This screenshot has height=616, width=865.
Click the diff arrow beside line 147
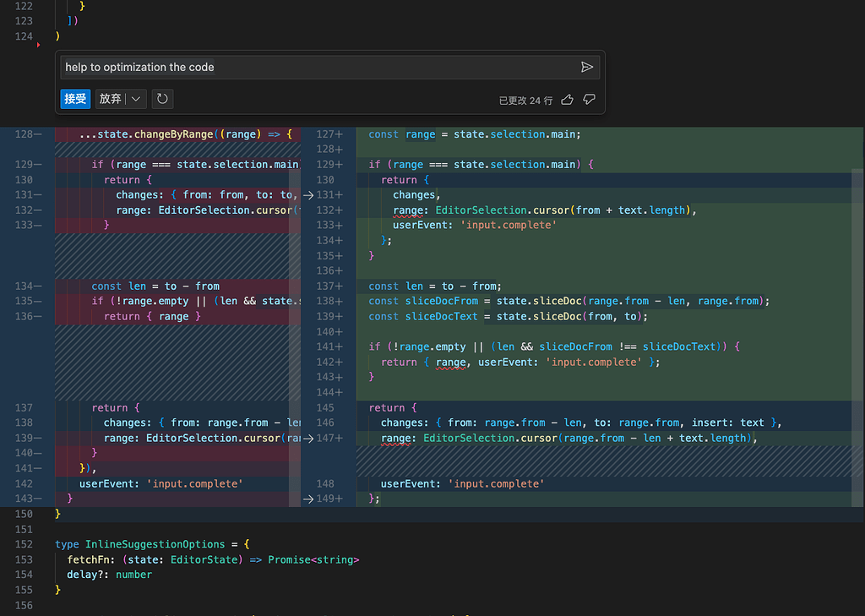tap(307, 438)
